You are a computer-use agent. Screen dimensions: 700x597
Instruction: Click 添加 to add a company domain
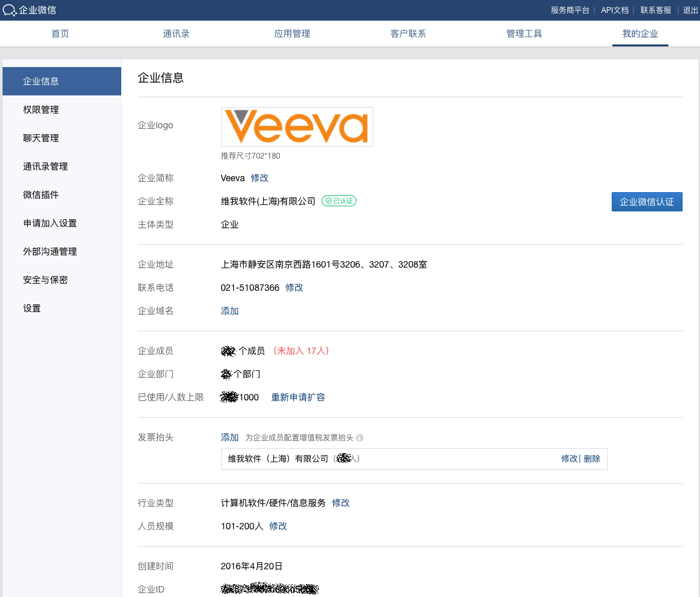click(x=230, y=311)
